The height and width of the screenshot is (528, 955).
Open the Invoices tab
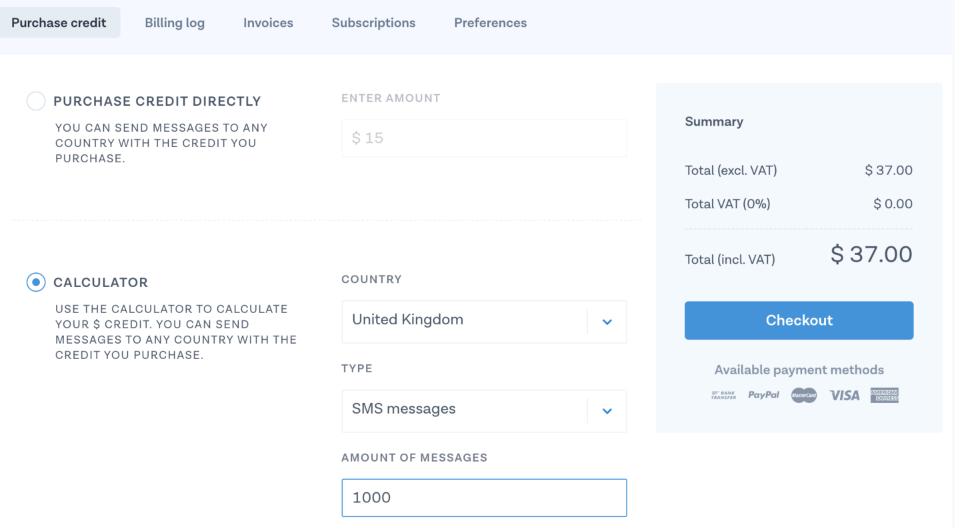(x=268, y=23)
